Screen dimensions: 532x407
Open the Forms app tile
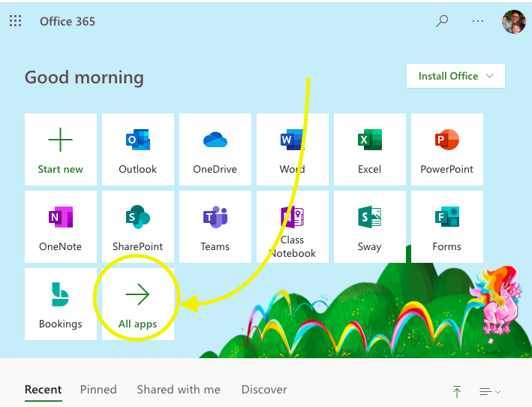tap(447, 227)
